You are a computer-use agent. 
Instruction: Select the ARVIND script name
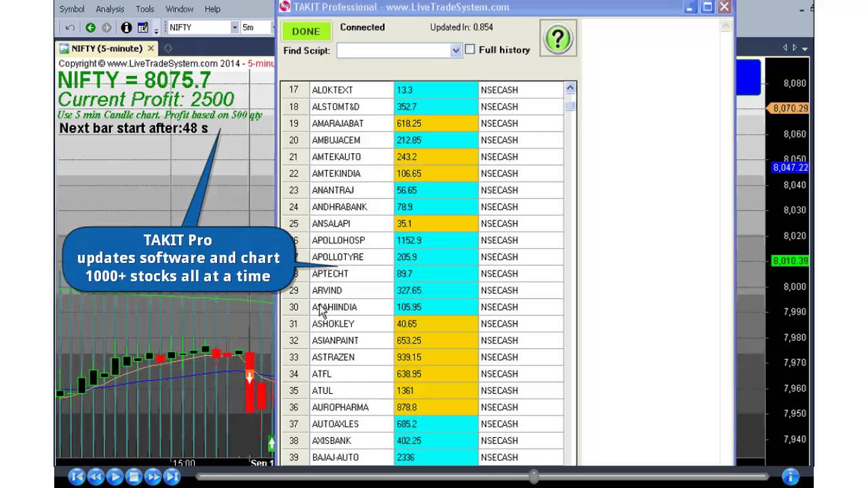[327, 290]
